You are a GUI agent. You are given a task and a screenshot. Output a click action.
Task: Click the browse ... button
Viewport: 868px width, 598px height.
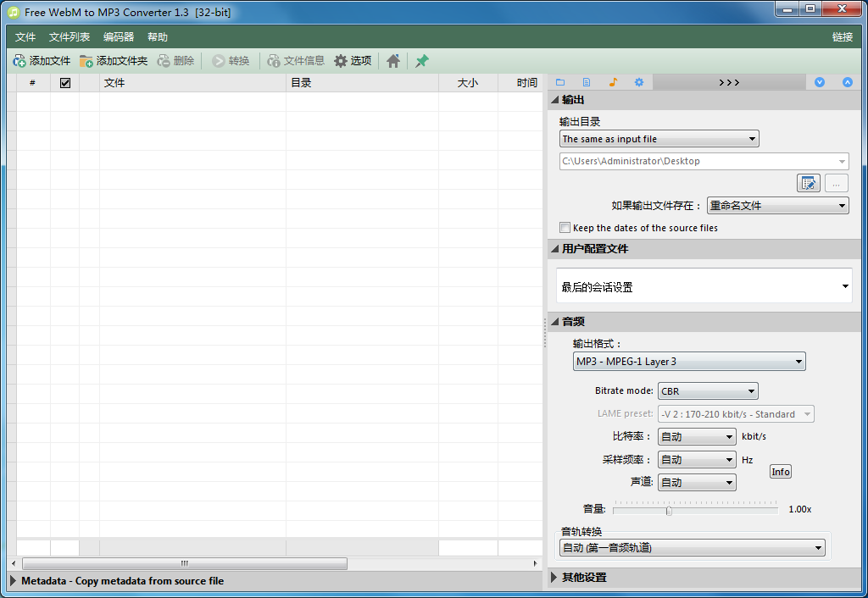pyautogui.click(x=837, y=183)
